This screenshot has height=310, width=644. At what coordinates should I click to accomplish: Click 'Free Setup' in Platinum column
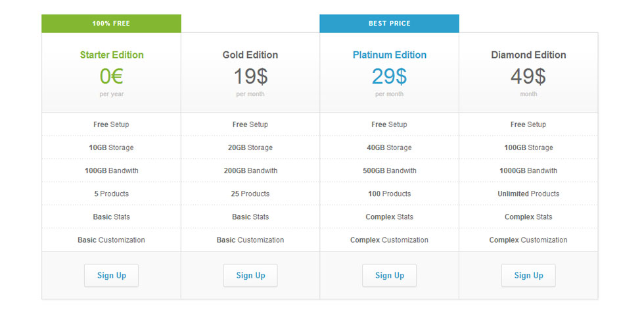(x=389, y=124)
